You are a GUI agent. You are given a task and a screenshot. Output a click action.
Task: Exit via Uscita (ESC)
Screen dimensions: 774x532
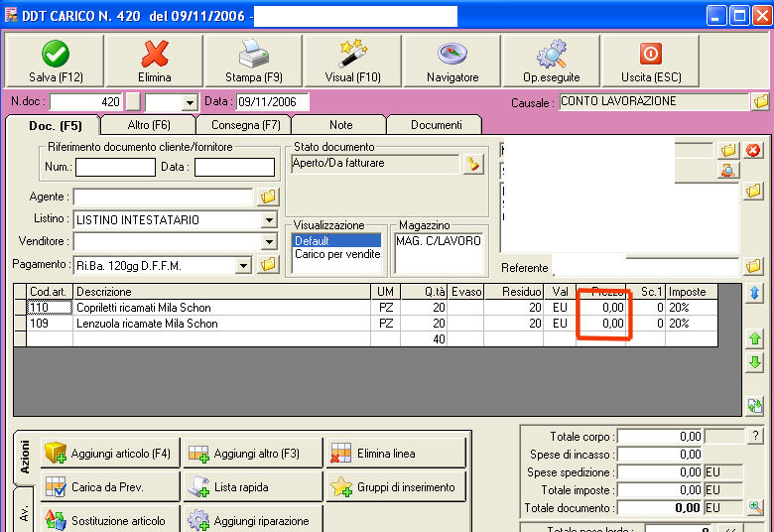point(651,61)
